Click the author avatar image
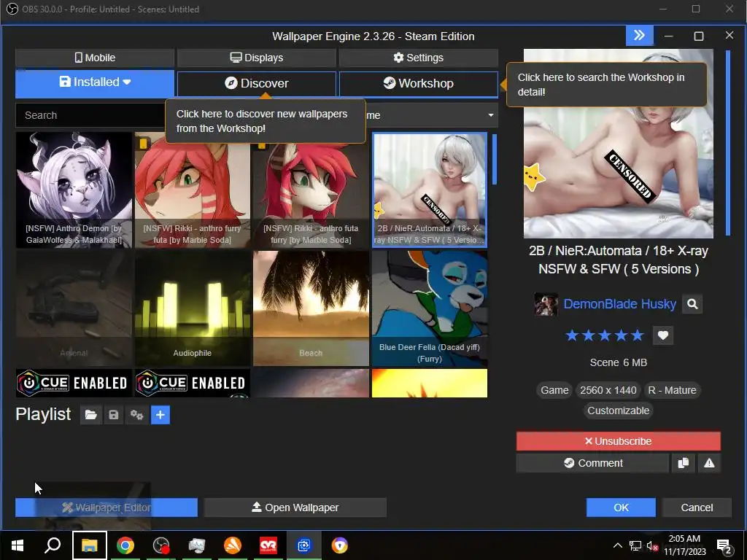Screen dimensions: 747x560 (x=546, y=304)
